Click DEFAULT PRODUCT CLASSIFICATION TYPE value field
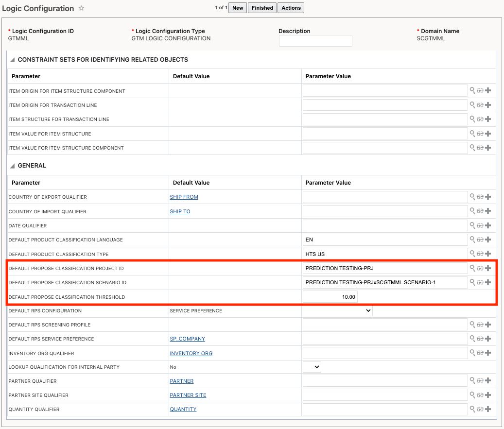Screen dimensions: 504x429 pyautogui.click(x=385, y=254)
